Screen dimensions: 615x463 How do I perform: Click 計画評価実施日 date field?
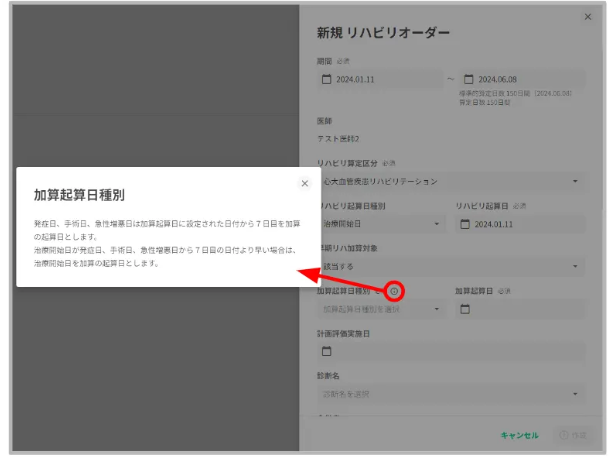click(x=451, y=351)
